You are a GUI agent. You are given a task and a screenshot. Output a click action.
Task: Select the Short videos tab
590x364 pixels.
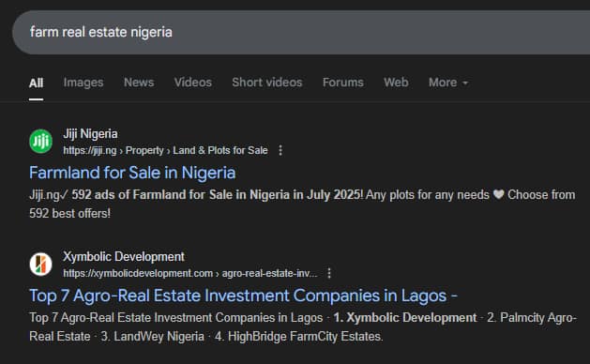266,83
